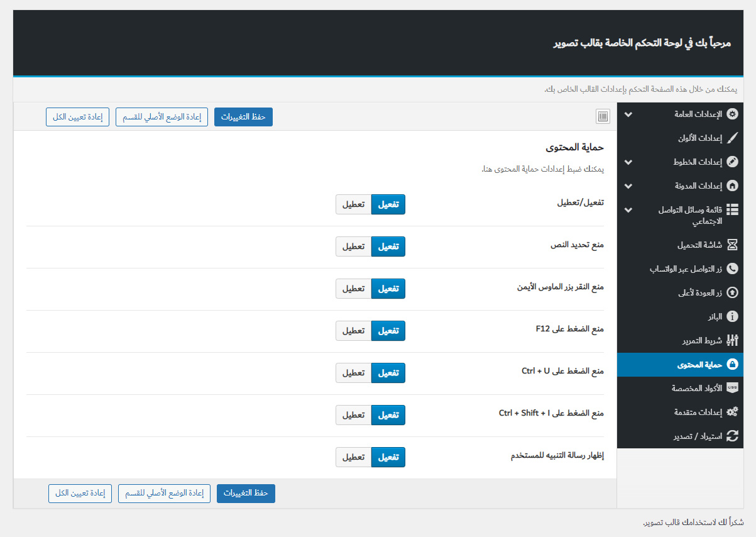Expand the الإعدادات العامة chevron
The image size is (756, 537).
pos(628,114)
